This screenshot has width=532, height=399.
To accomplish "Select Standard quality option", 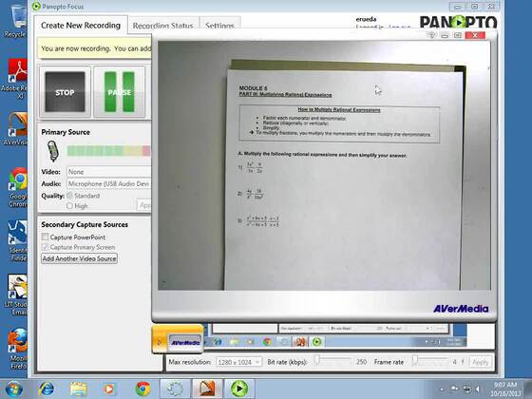I will point(69,196).
